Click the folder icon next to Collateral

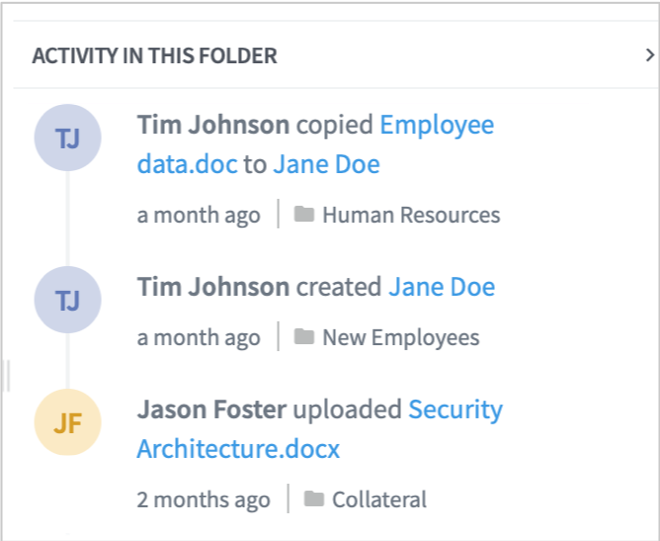[314, 499]
